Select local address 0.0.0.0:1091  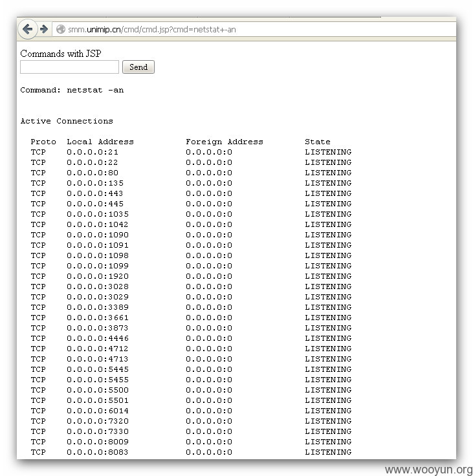[x=98, y=245]
